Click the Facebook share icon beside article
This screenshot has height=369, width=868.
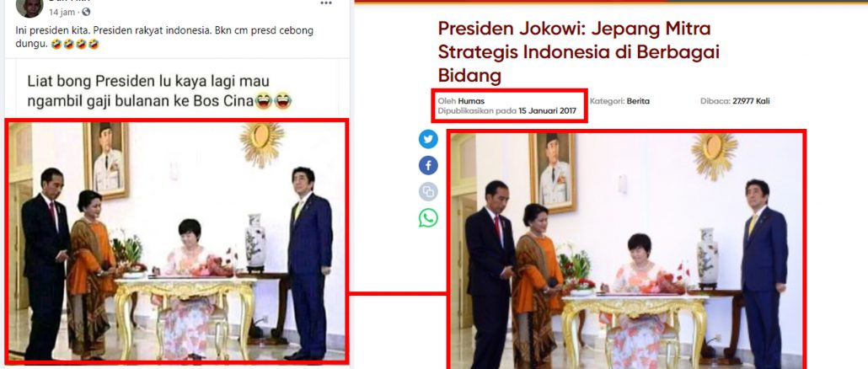pos(428,165)
